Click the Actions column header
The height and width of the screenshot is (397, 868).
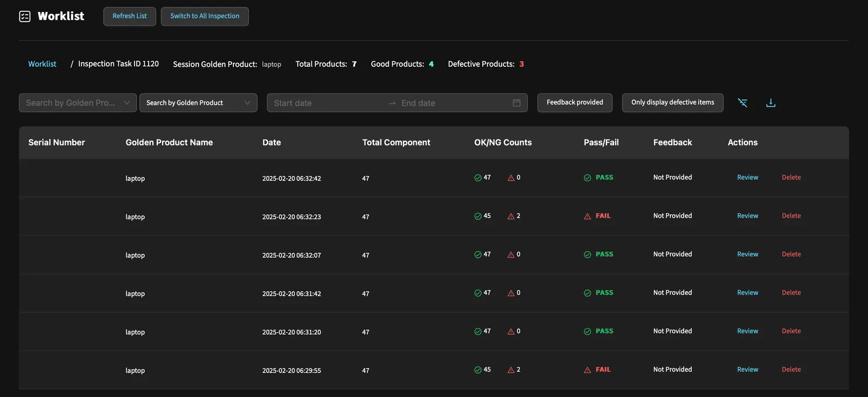743,142
